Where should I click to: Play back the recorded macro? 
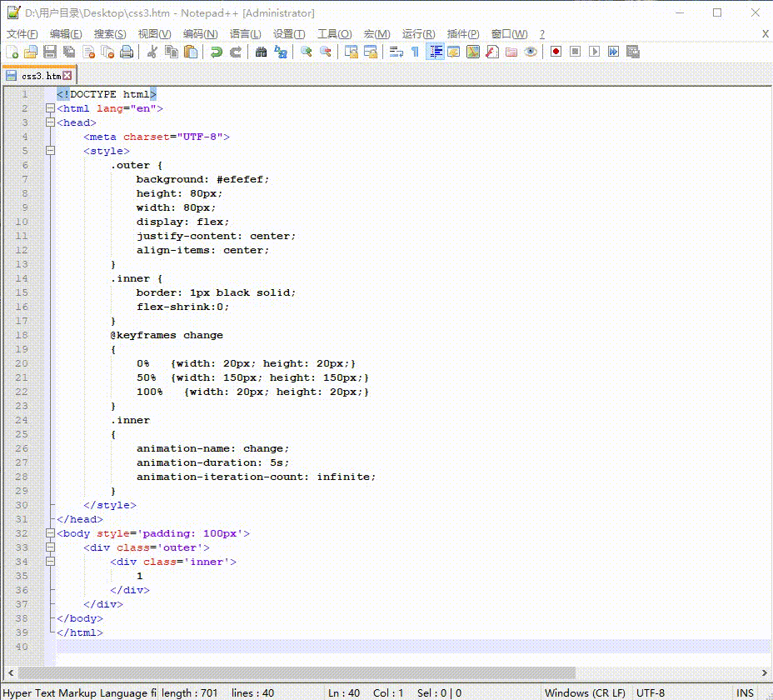594,52
